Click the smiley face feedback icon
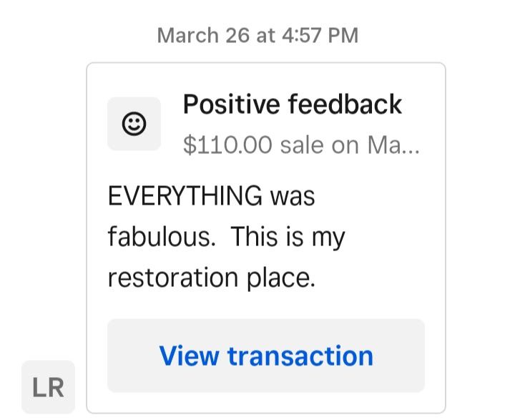 point(134,124)
